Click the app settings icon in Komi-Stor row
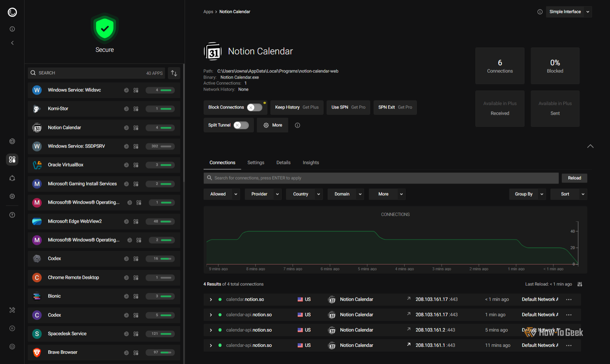 (x=136, y=109)
